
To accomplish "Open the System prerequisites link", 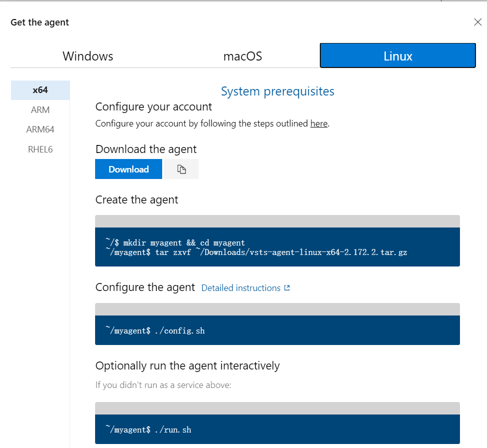I will (277, 91).
